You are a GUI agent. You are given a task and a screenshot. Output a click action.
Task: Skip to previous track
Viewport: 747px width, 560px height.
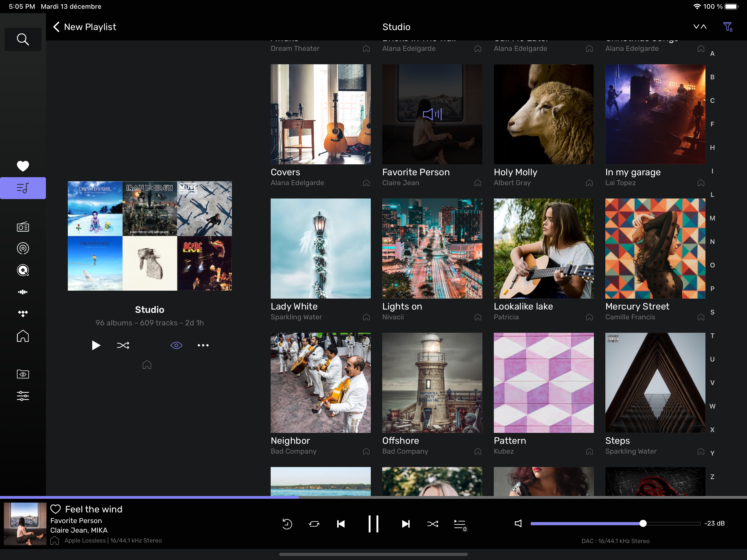[341, 524]
